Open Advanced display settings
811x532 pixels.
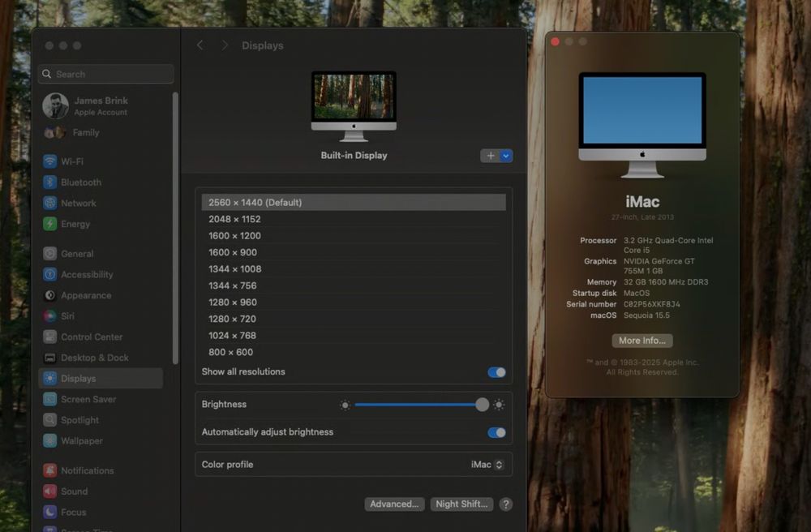pyautogui.click(x=395, y=504)
